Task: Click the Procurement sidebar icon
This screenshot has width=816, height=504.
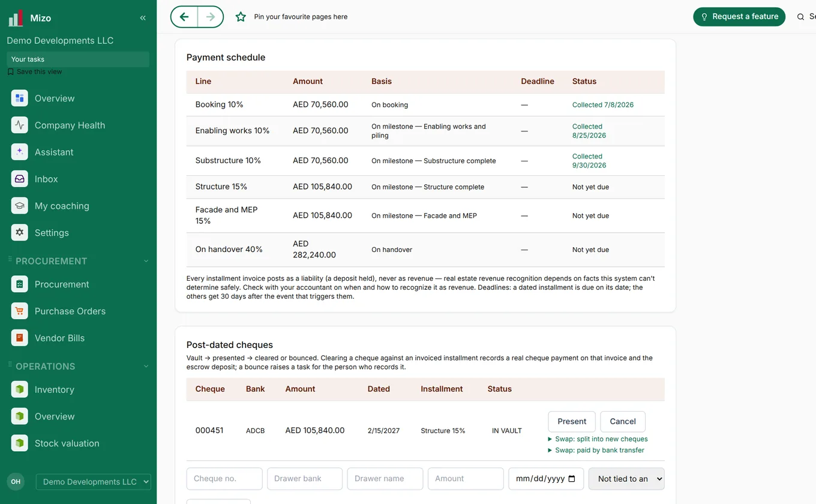Action: pyautogui.click(x=20, y=284)
